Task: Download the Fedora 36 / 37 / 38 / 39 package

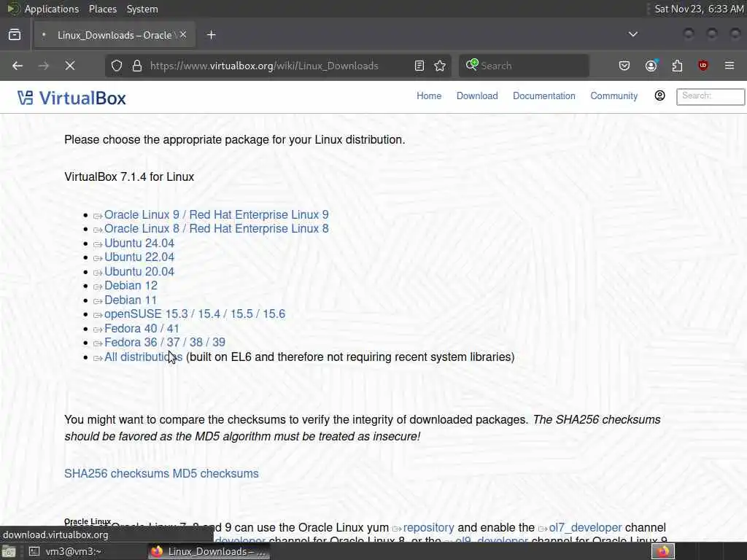Action: [164, 343]
